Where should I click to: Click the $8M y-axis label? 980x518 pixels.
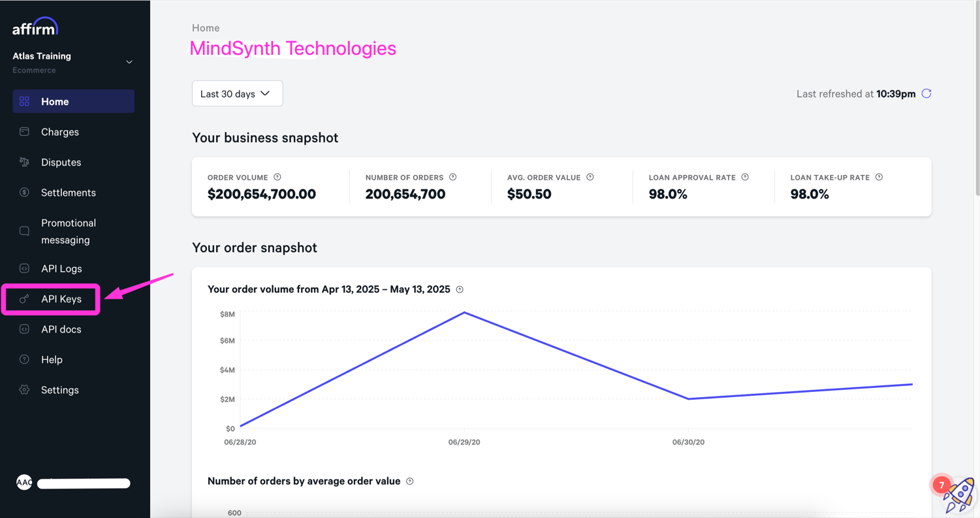click(227, 314)
